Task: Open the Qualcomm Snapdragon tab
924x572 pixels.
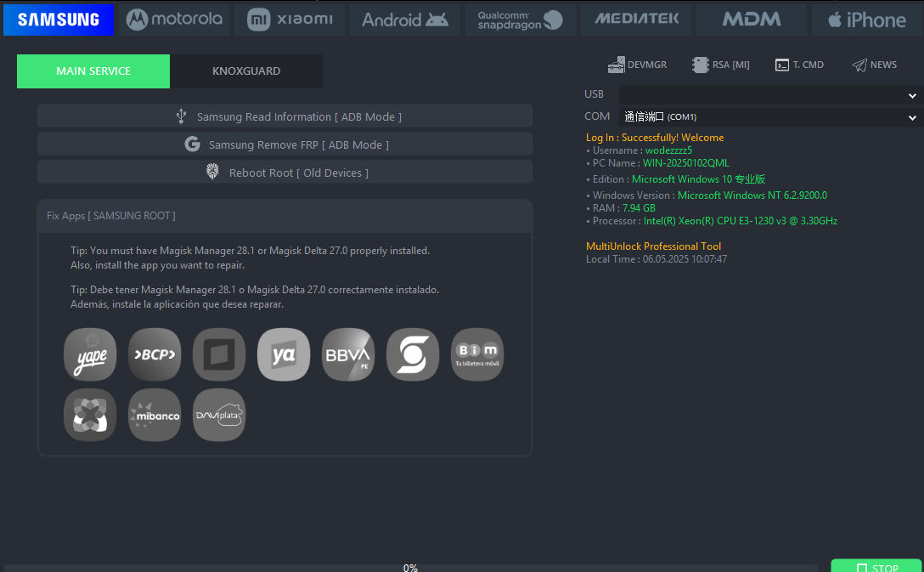Action: (x=521, y=20)
